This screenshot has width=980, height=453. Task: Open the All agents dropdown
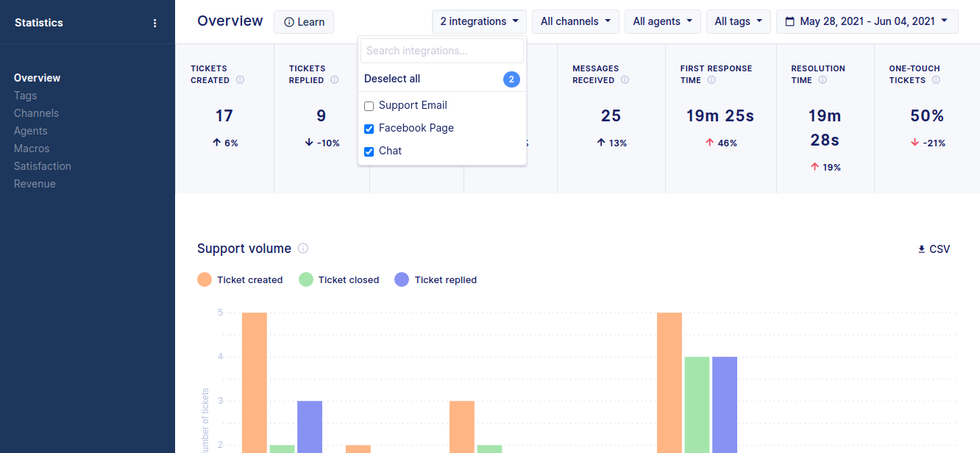[x=663, y=21]
